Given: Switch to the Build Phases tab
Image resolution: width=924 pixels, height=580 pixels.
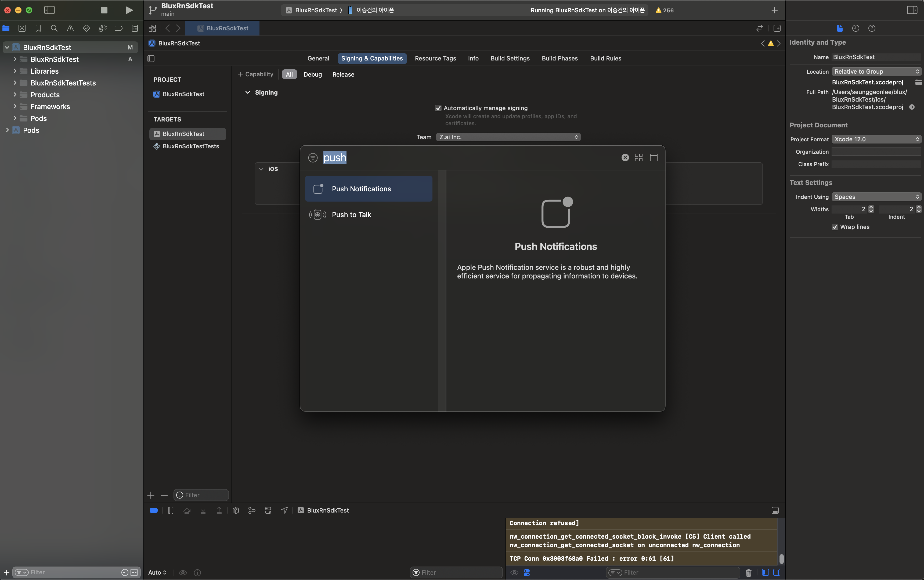Looking at the screenshot, I should tap(560, 59).
